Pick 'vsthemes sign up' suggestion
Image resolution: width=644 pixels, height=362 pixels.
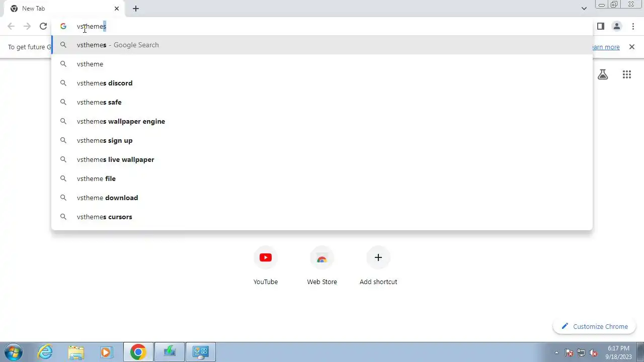click(x=322, y=140)
